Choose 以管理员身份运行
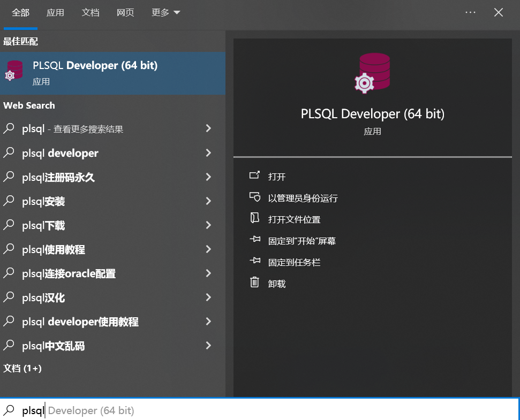 [x=303, y=198]
